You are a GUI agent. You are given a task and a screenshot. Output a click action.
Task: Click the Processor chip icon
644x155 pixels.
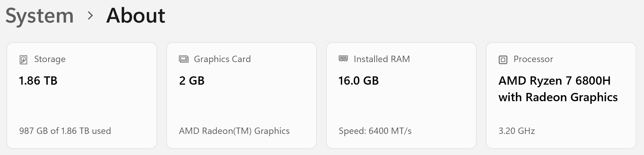503,59
